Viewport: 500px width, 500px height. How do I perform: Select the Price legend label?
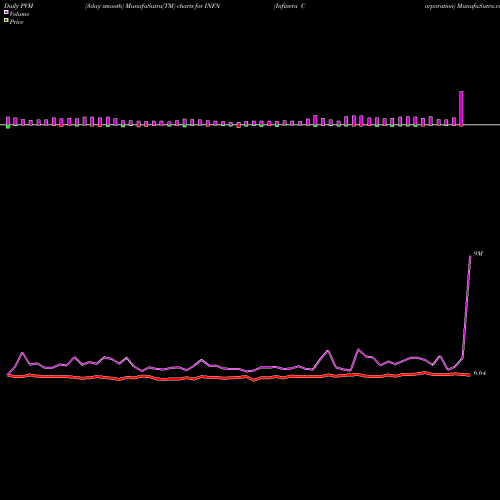tap(16, 22)
